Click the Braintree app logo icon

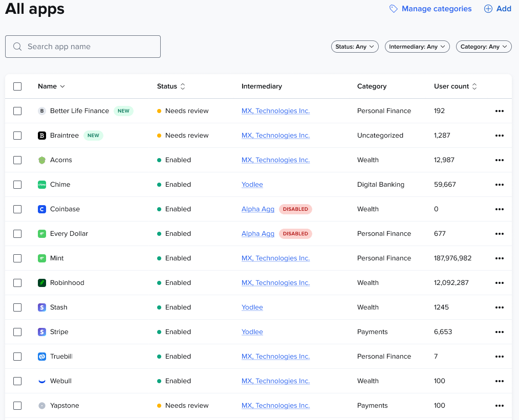point(42,136)
